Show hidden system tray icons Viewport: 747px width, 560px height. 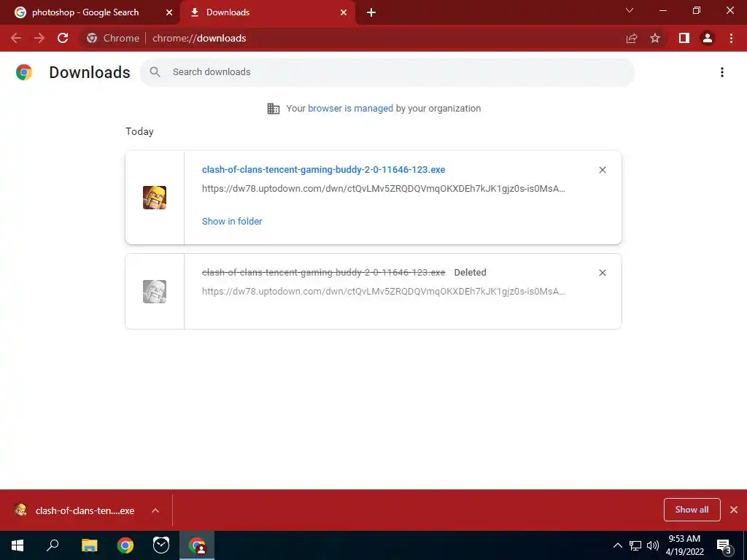coord(617,545)
